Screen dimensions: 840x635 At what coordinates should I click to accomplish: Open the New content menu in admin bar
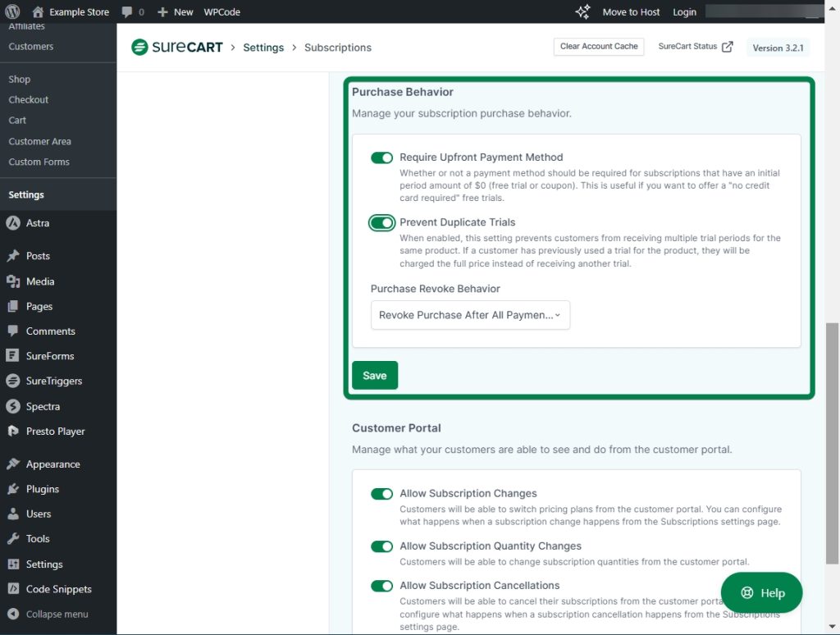(x=176, y=12)
